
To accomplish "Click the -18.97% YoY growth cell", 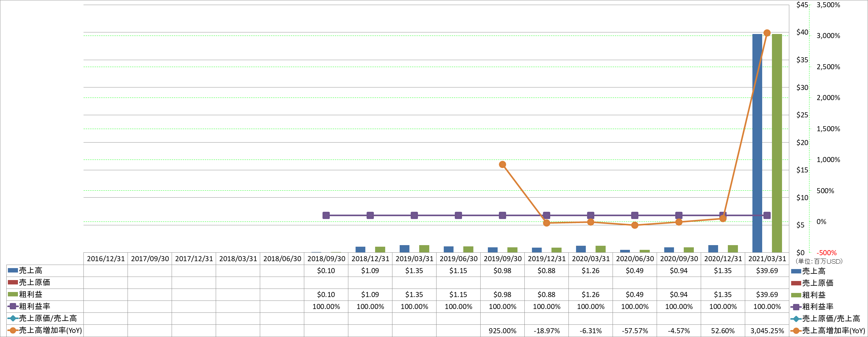I will (546, 331).
